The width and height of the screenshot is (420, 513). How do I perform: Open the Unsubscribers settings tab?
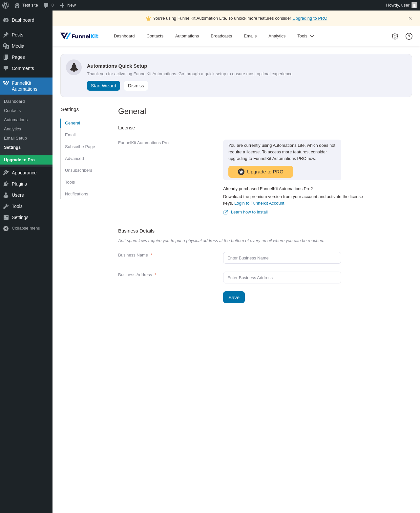tap(79, 170)
